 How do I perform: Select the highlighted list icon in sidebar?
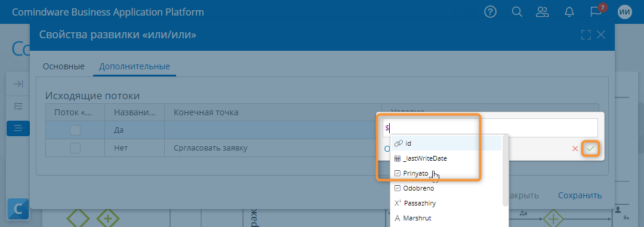pyautogui.click(x=18, y=128)
